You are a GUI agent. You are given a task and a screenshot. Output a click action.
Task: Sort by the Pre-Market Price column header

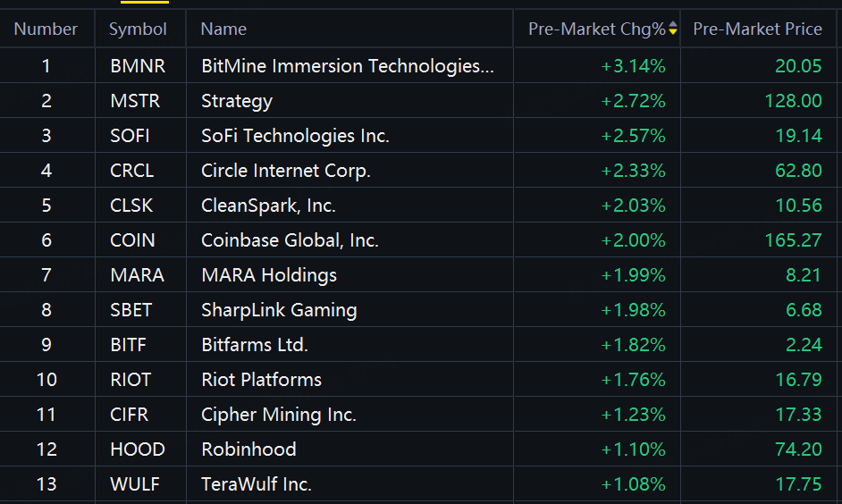[757, 29]
